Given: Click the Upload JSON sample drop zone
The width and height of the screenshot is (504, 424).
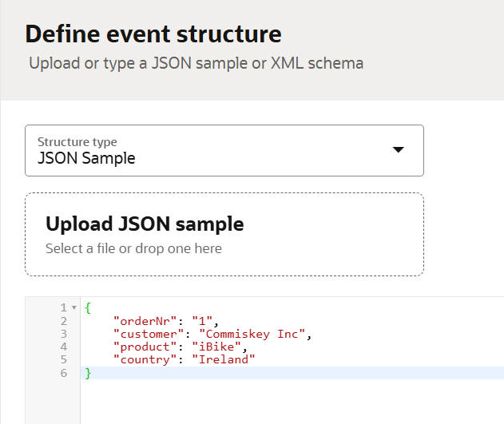Looking at the screenshot, I should (x=224, y=234).
